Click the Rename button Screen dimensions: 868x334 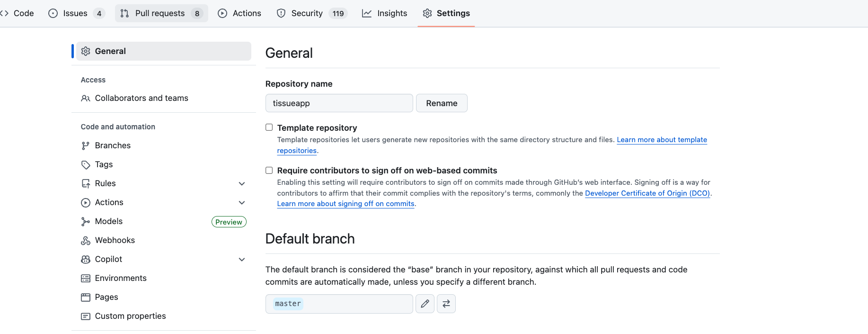coord(442,103)
